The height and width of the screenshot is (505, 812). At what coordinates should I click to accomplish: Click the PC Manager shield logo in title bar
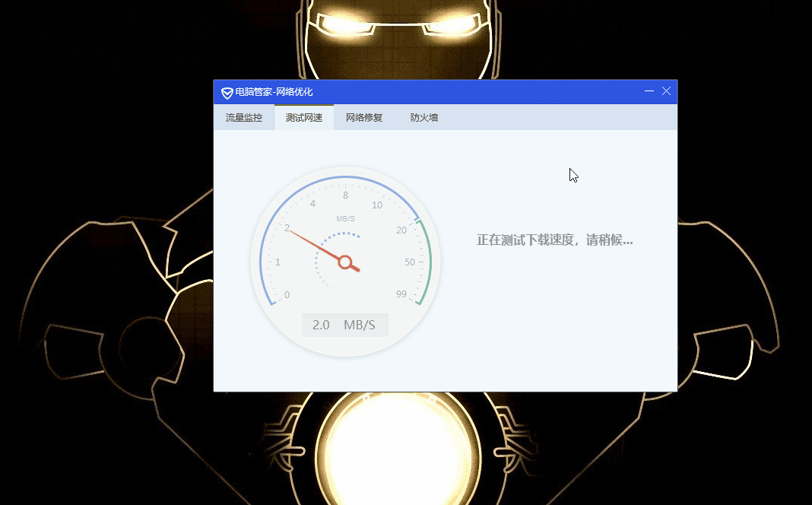[x=226, y=92]
